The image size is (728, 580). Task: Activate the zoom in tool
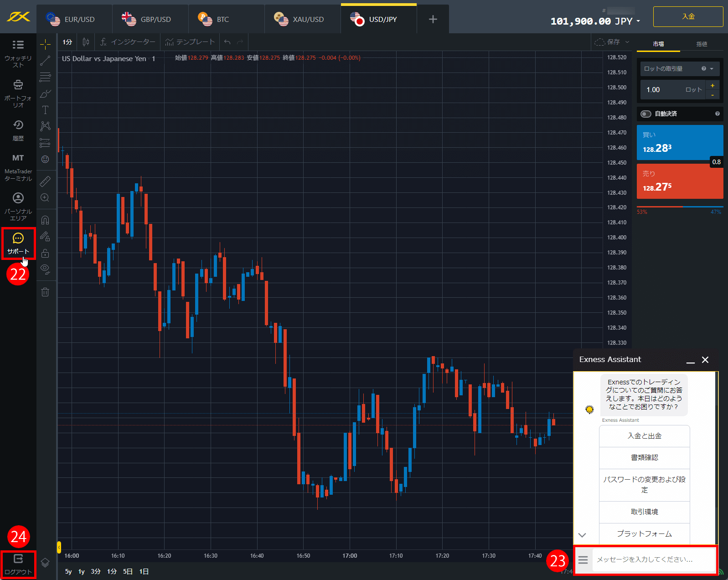tap(45, 197)
